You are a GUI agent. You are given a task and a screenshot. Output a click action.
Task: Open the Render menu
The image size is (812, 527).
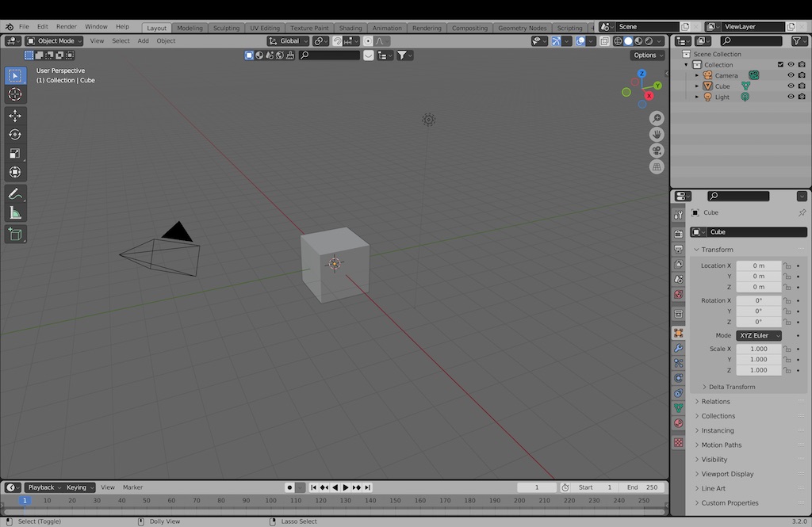[67, 26]
